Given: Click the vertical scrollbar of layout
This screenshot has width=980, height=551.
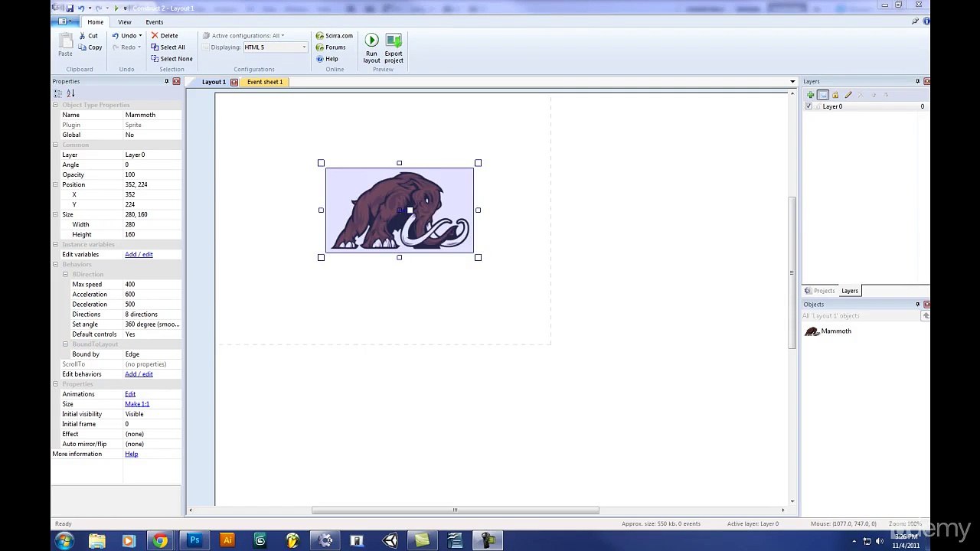Looking at the screenshot, I should point(792,273).
